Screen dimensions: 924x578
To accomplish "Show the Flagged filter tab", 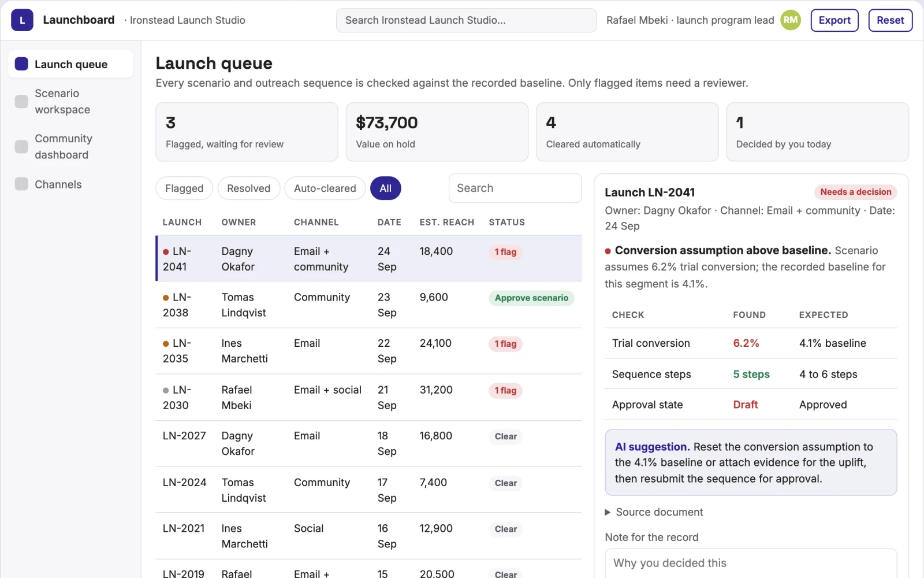I will coord(184,188).
